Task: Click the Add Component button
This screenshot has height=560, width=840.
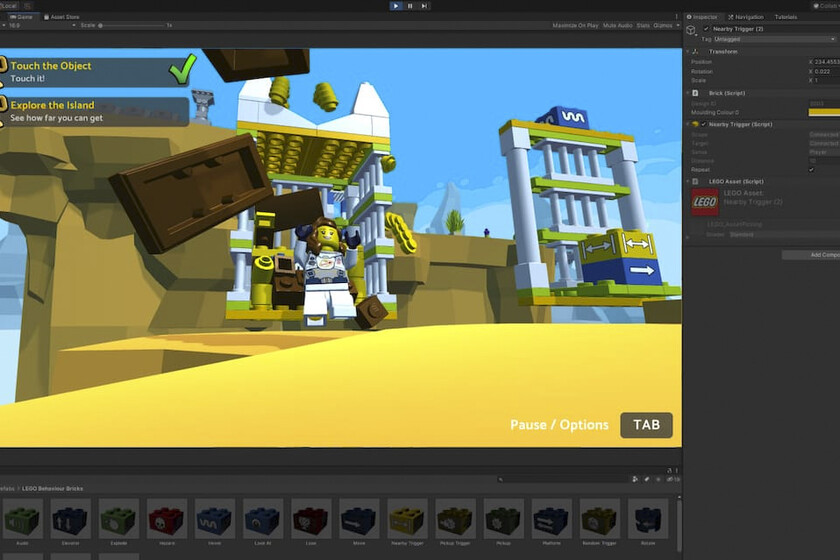Action: [x=811, y=255]
